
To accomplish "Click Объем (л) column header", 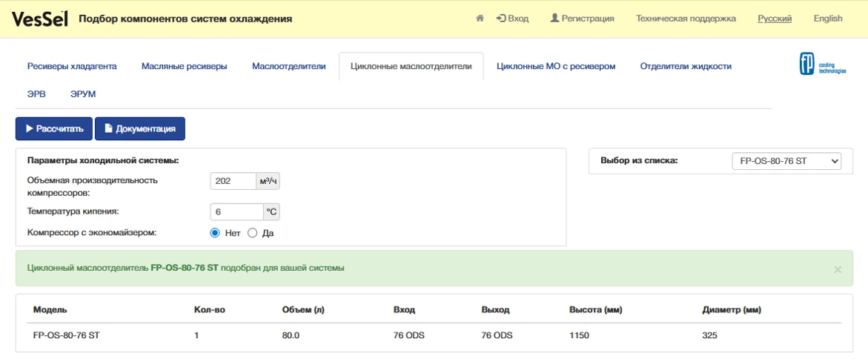I will pyautogui.click(x=303, y=310).
